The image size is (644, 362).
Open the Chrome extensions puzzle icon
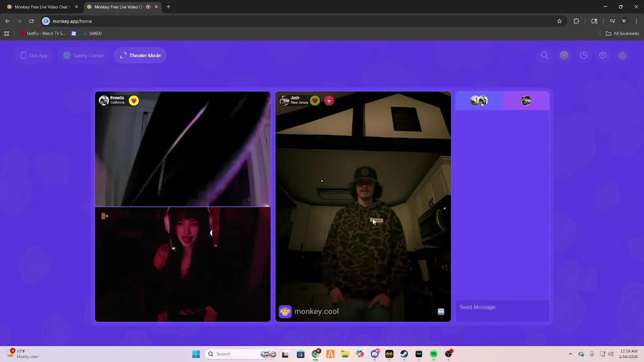point(576,21)
